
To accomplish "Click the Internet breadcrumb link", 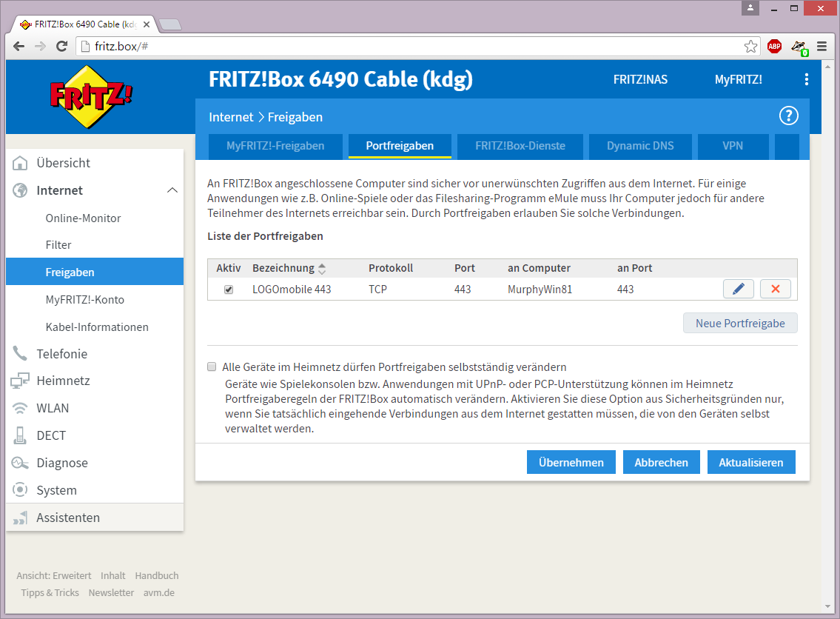I will 231,118.
